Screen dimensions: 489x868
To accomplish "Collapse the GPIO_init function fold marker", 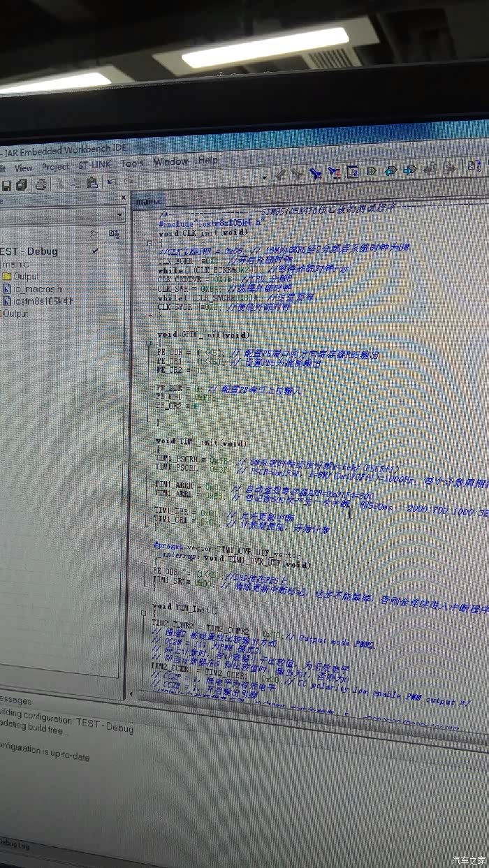I will 149,343.
